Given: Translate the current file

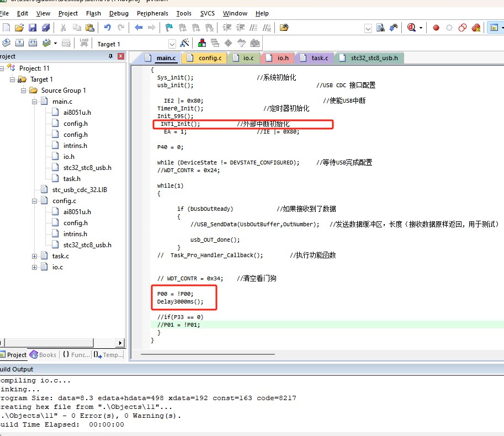Looking at the screenshot, I should coord(6,43).
